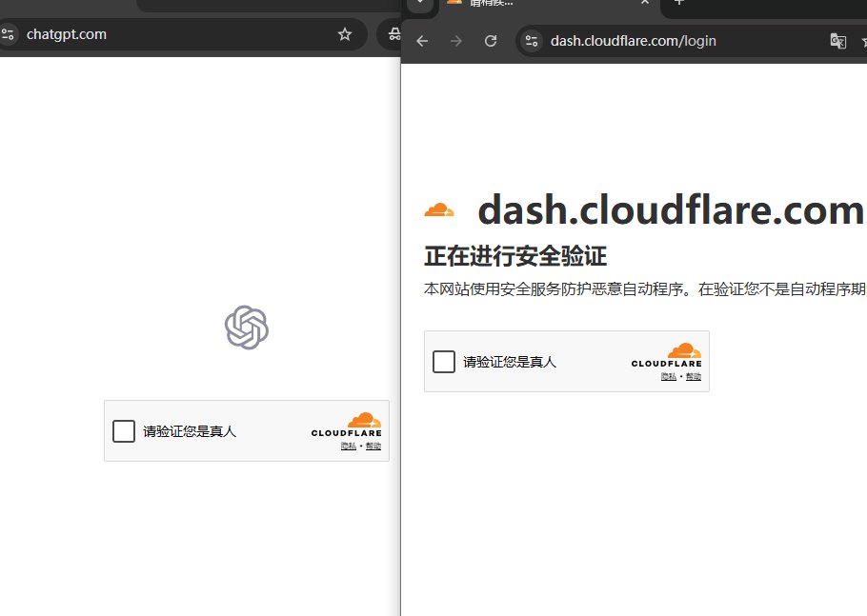Go back in the Cloudflare browser window
Image resolution: width=867 pixels, height=616 pixels.
click(x=422, y=41)
